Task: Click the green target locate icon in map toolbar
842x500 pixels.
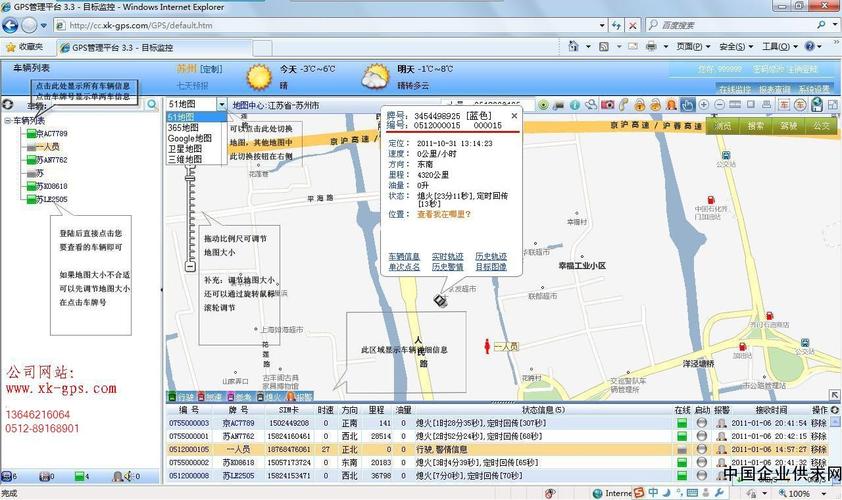Action: tap(543, 105)
